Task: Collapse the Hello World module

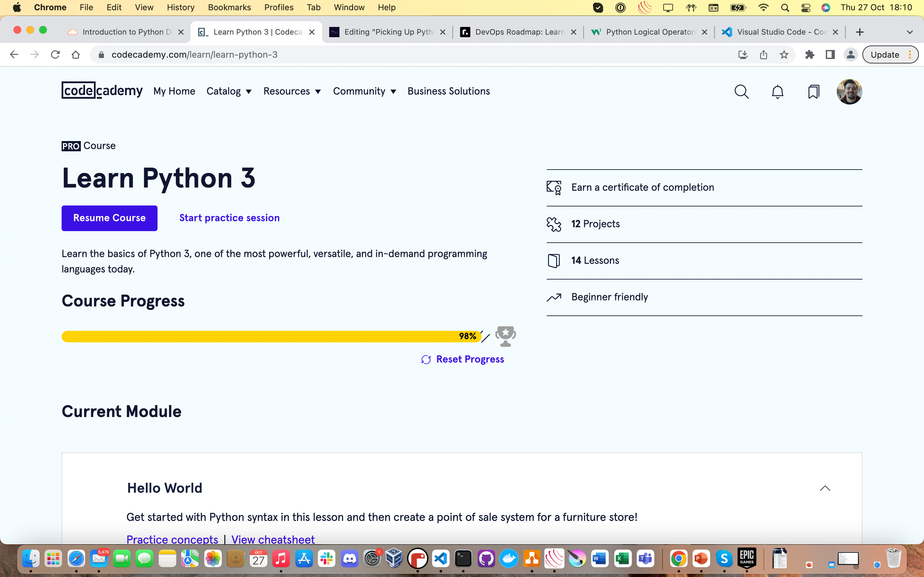Action: [x=825, y=488]
